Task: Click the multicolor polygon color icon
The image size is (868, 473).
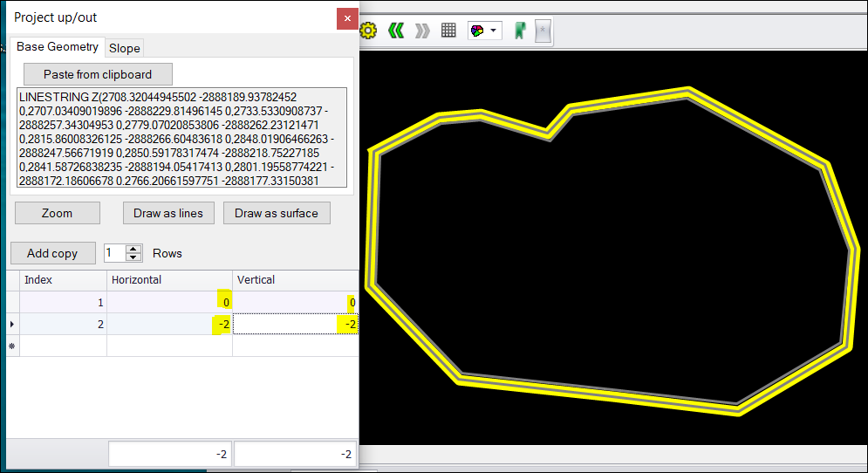Action: coord(477,31)
